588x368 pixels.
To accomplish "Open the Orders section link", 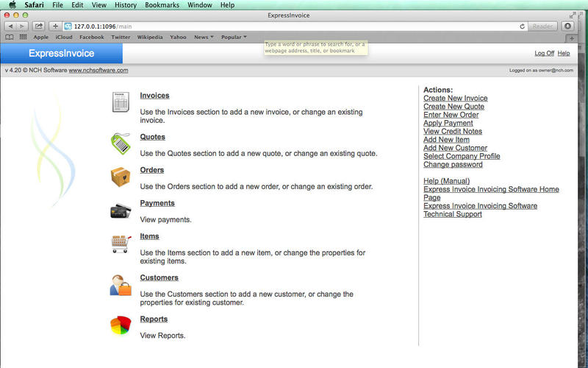I will click(x=152, y=170).
